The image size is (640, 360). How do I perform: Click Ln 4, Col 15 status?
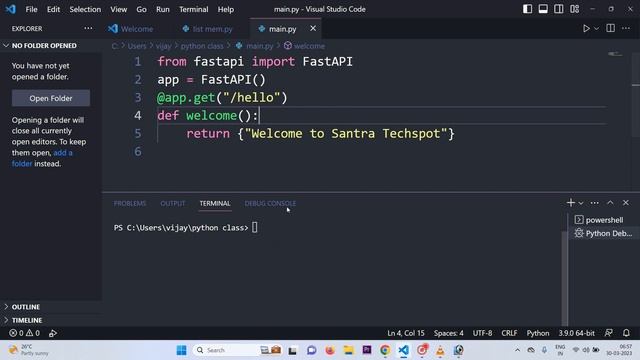click(406, 333)
